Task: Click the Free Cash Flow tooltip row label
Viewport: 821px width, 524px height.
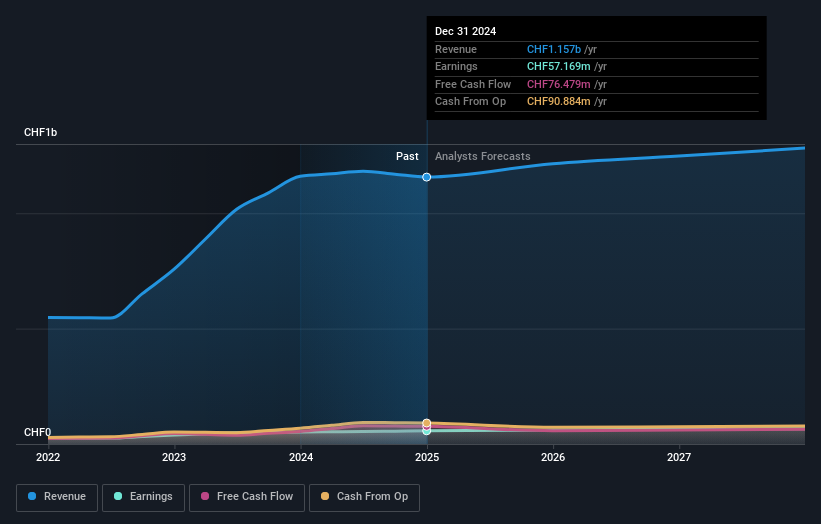Action: pos(473,84)
